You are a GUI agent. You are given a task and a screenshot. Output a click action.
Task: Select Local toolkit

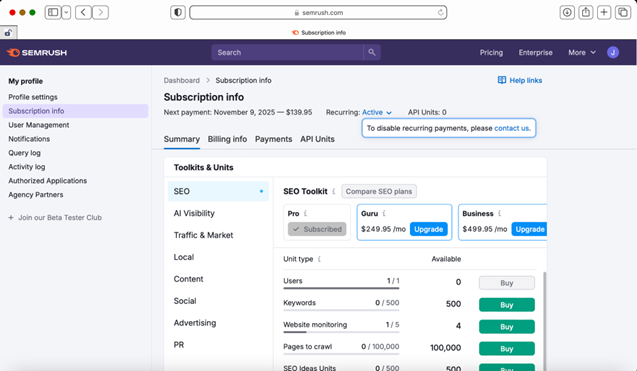click(x=218, y=257)
